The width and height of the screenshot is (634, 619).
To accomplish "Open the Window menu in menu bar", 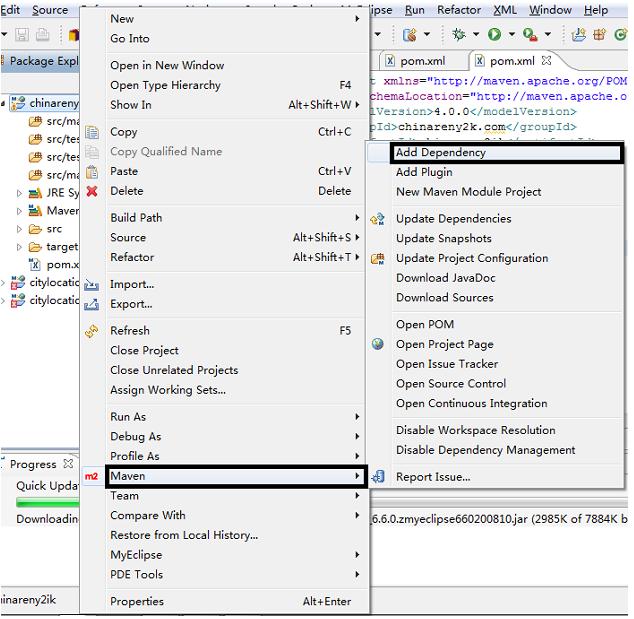I will [x=550, y=10].
